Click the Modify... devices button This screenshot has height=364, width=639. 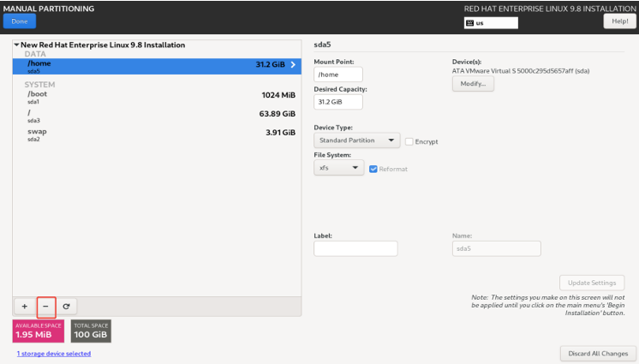(473, 84)
